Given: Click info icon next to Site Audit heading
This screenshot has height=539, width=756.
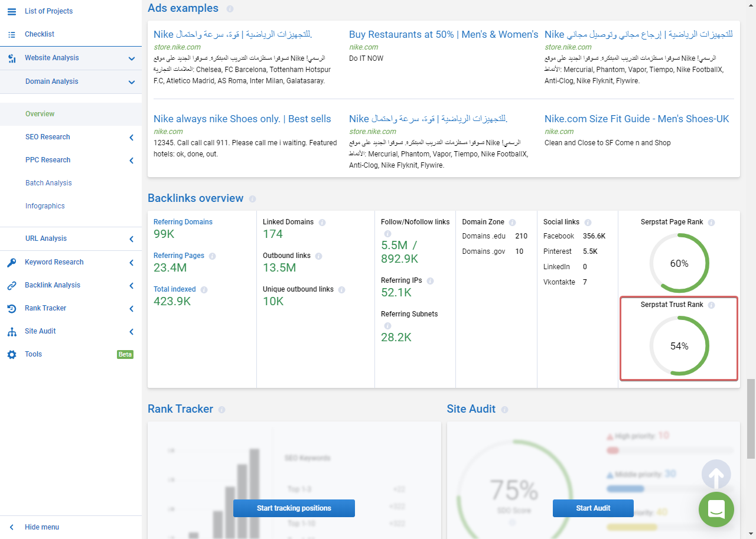Looking at the screenshot, I should pyautogui.click(x=504, y=410).
